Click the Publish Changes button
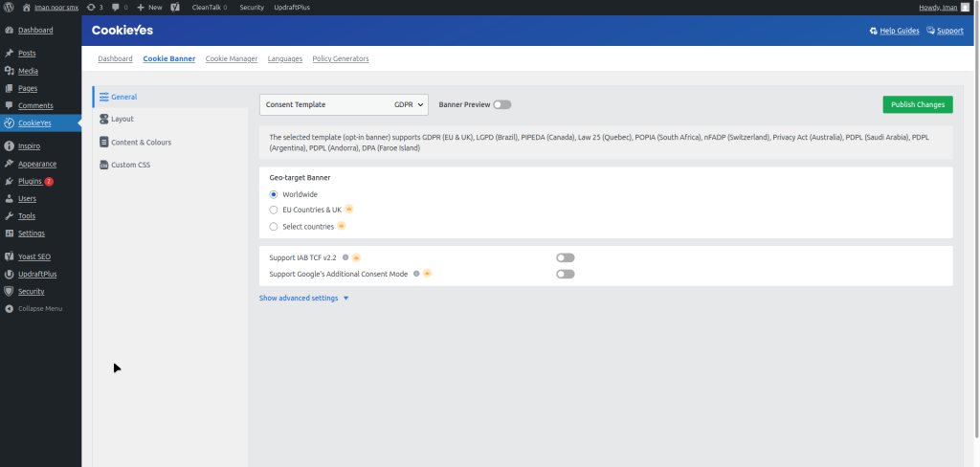The image size is (980, 467). (917, 104)
